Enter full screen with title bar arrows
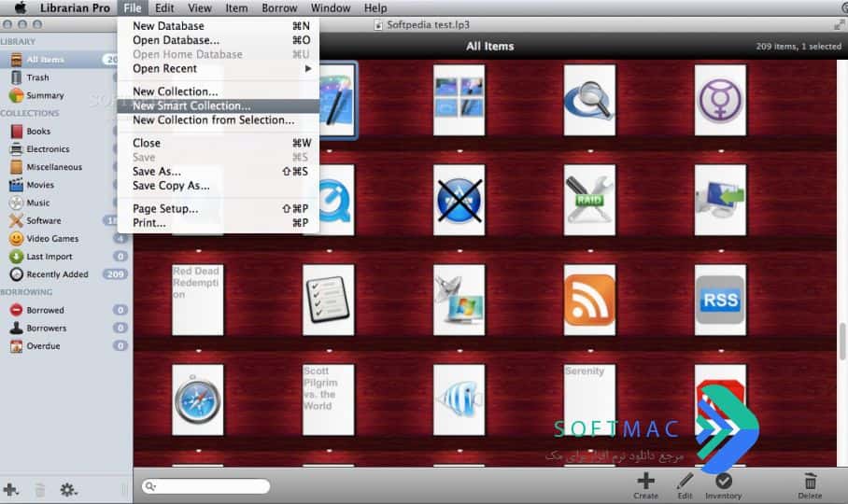This screenshot has width=848, height=504. pos(839,24)
